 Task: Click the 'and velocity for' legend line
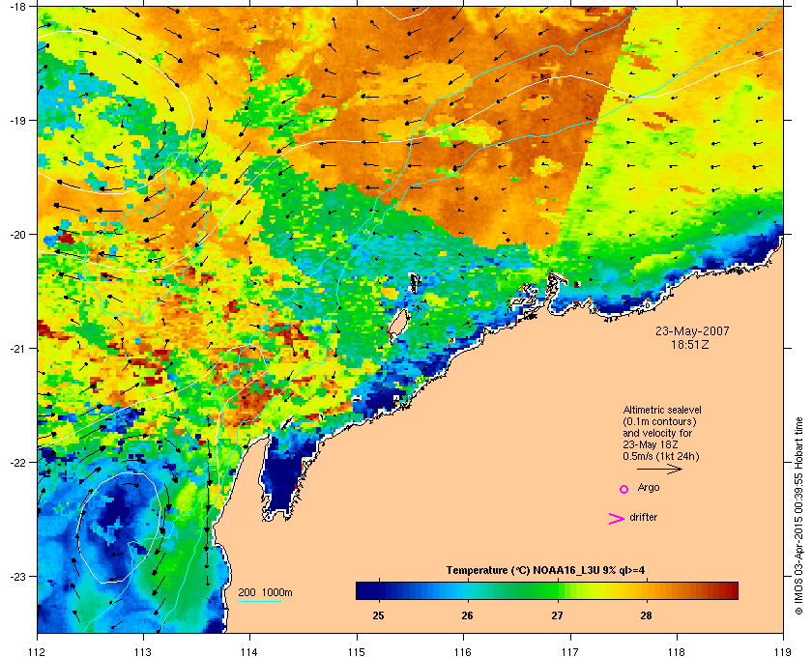point(657,433)
